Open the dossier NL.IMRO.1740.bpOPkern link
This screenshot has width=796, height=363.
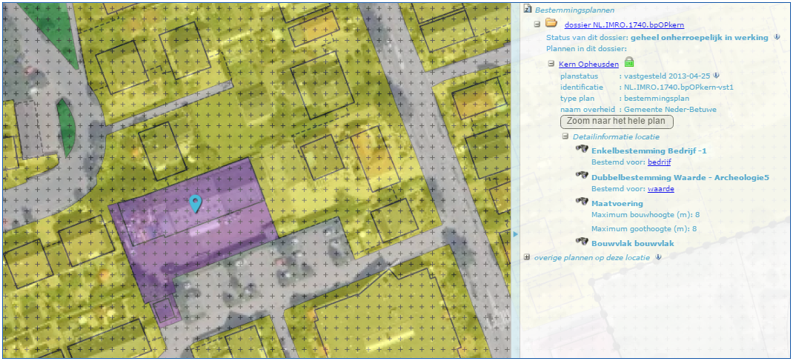(x=624, y=24)
